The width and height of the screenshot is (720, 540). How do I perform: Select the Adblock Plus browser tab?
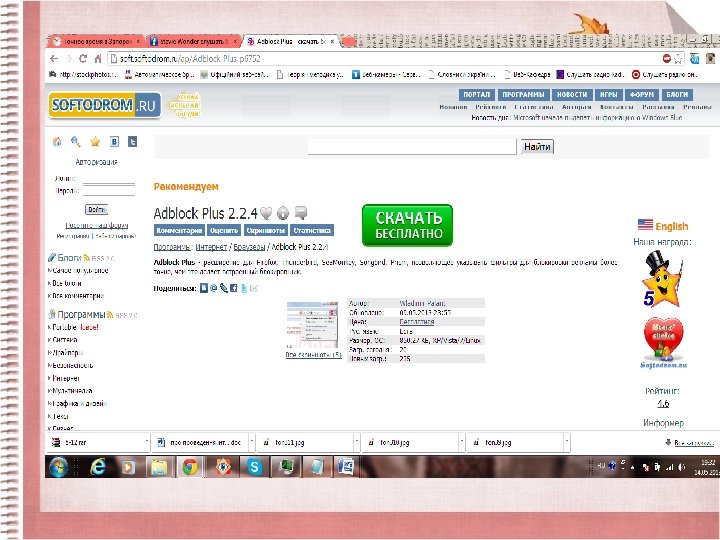pyautogui.click(x=291, y=41)
